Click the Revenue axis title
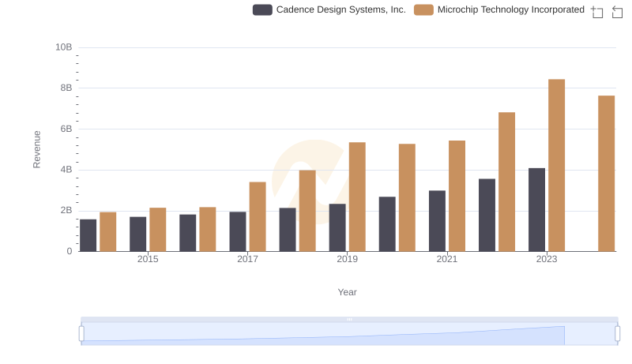This screenshot has width=632, height=364. coord(36,149)
